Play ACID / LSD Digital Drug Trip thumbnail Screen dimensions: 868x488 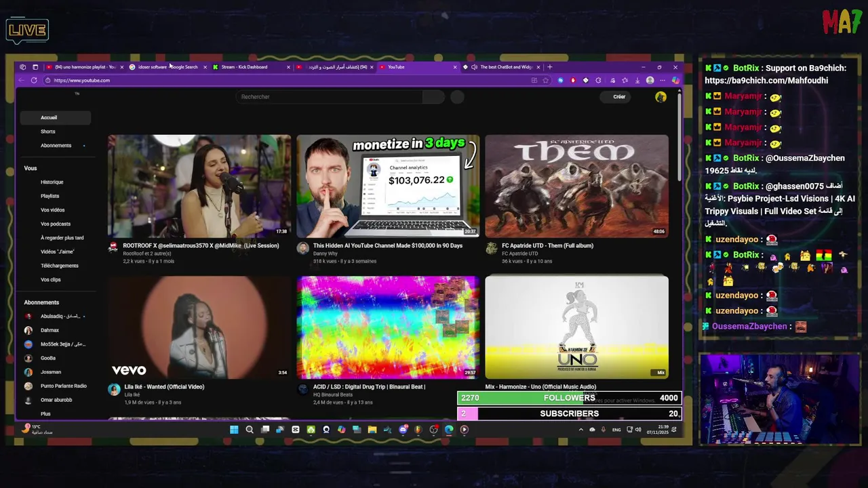tap(388, 327)
